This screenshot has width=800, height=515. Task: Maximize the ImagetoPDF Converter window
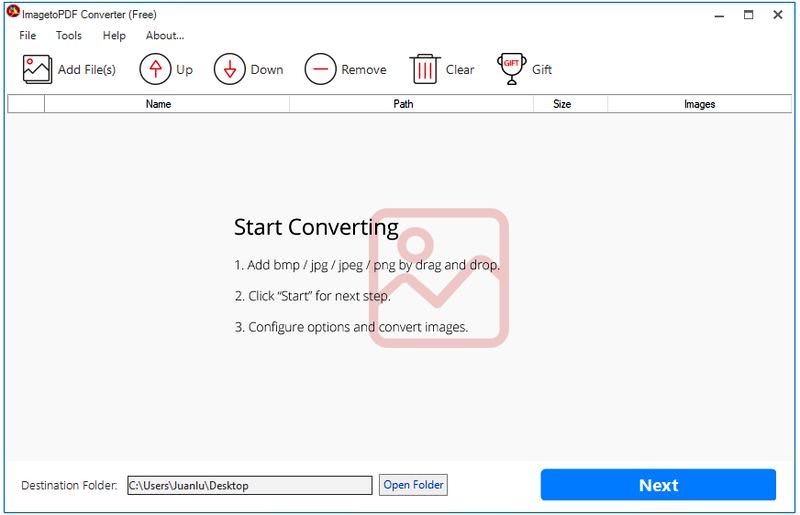point(748,15)
